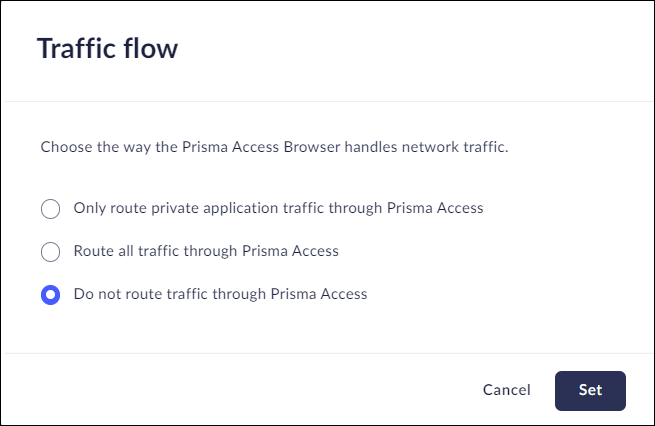The image size is (655, 426).
Task: Click the 'Choose the way' description text
Action: click(274, 147)
